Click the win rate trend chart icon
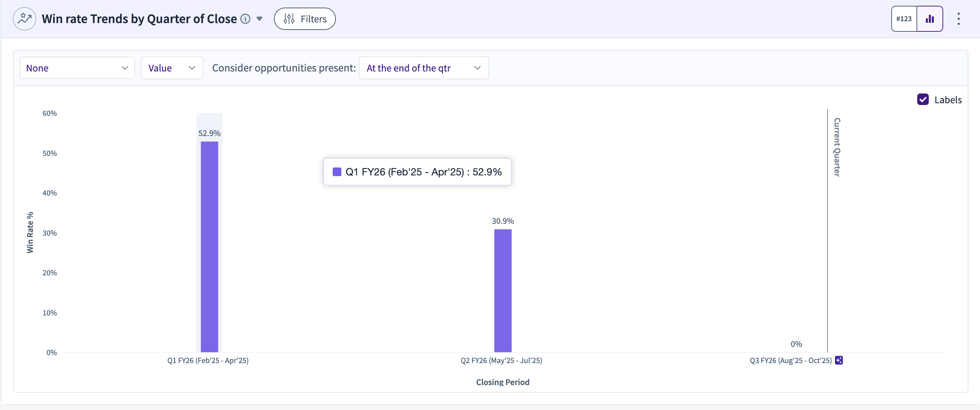980x410 pixels. click(x=24, y=19)
